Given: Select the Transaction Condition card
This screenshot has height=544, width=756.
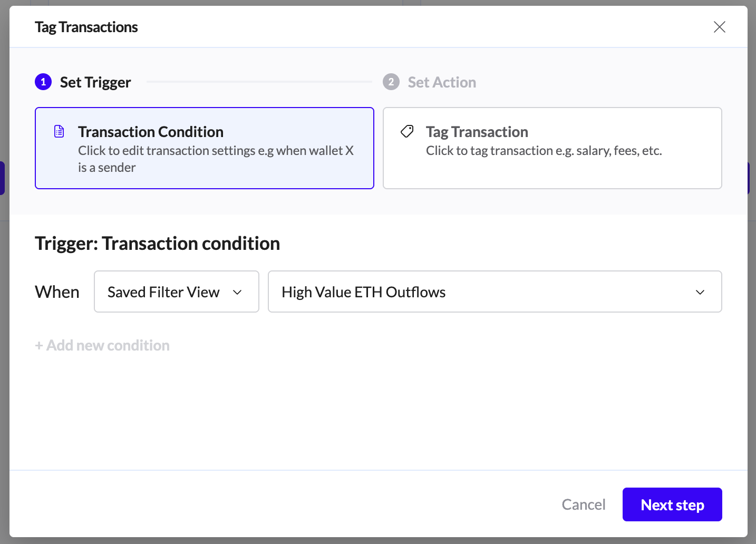Looking at the screenshot, I should pyautogui.click(x=204, y=148).
